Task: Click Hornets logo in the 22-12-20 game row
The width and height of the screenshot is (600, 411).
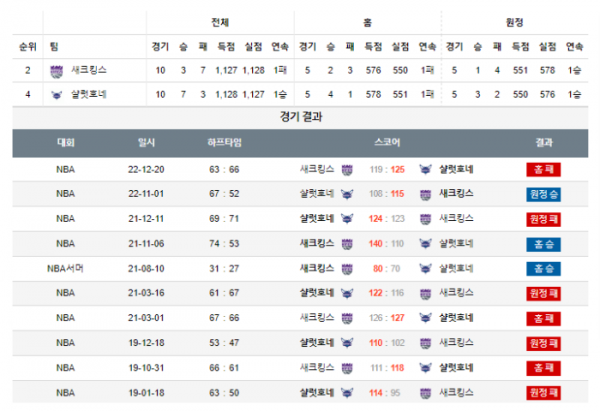Action: (x=426, y=170)
